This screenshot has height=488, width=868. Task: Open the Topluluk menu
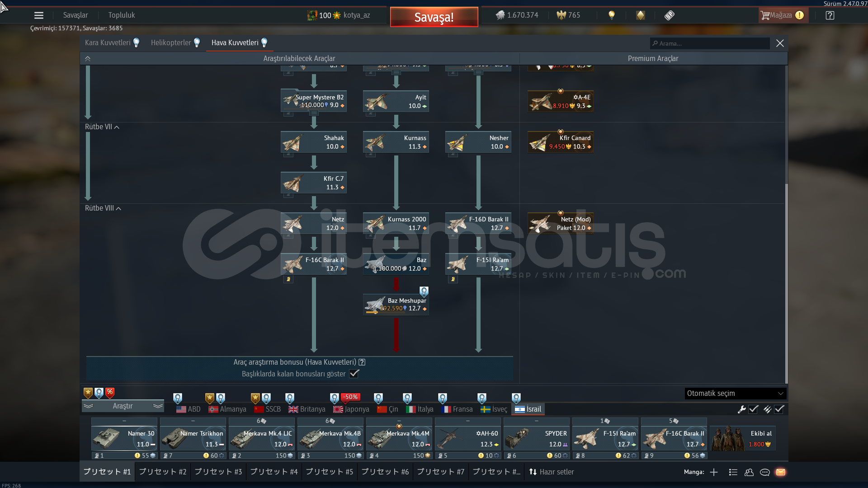[x=122, y=15]
